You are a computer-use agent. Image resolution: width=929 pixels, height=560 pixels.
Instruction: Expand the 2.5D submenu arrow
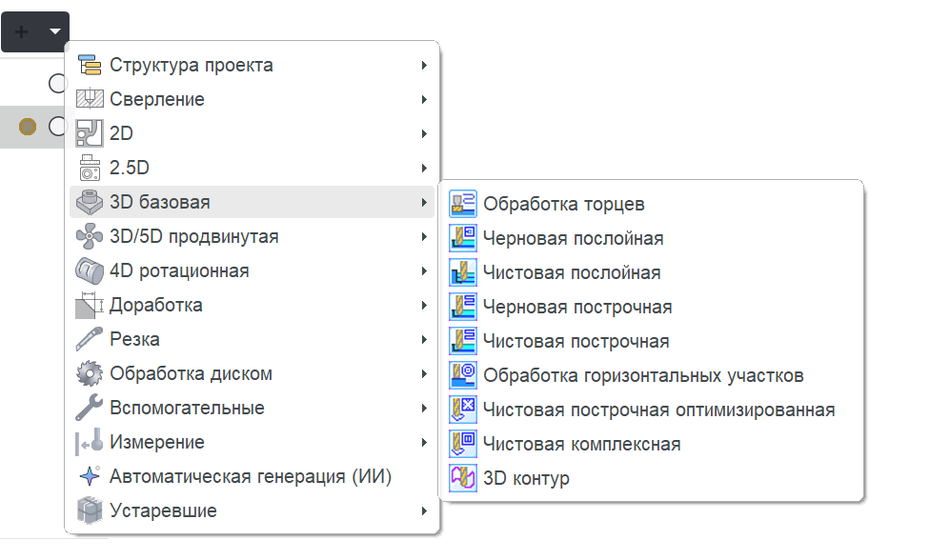pyautogui.click(x=424, y=169)
